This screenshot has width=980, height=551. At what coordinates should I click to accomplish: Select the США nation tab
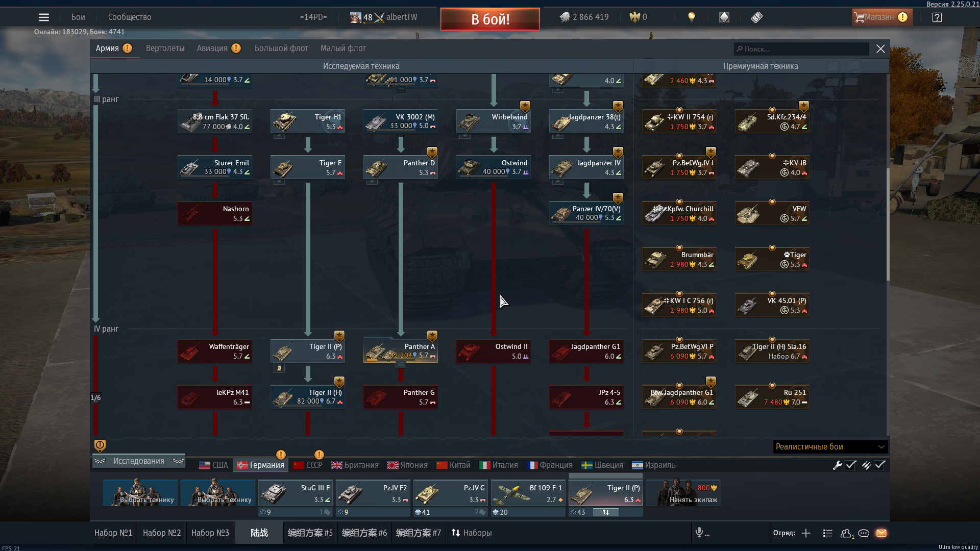point(213,465)
